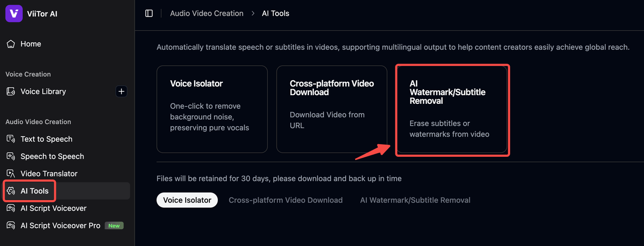
Task: Click the New badge beside Voiceover Pro
Action: coord(114,226)
